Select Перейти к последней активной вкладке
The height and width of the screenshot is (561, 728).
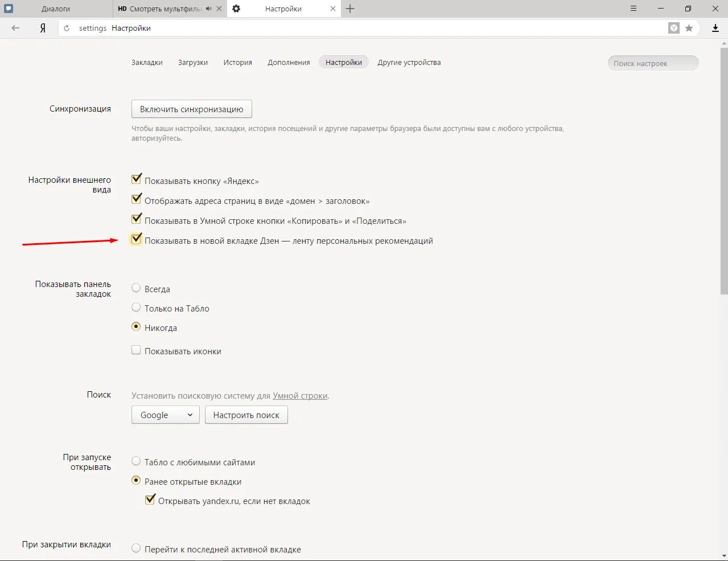136,548
